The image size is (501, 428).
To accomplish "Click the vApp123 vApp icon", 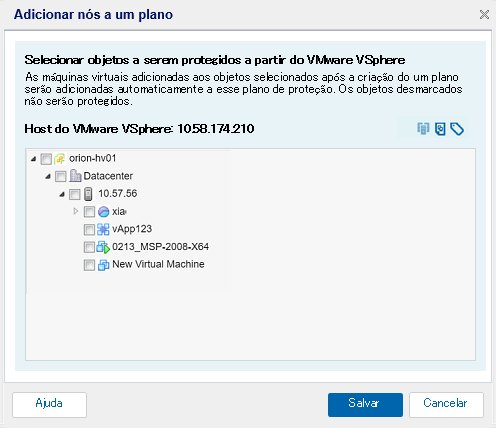I will pyautogui.click(x=103, y=229).
